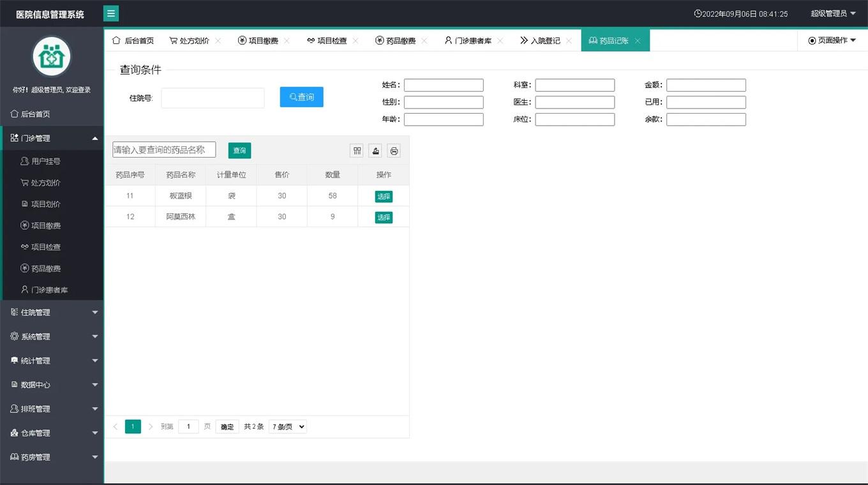Click 选择 for 板蓝根 row
The height and width of the screenshot is (485, 868).
384,197
